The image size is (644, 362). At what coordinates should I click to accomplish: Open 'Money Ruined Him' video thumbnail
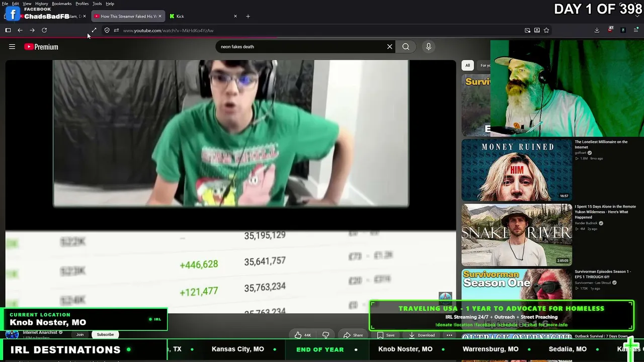(x=517, y=170)
